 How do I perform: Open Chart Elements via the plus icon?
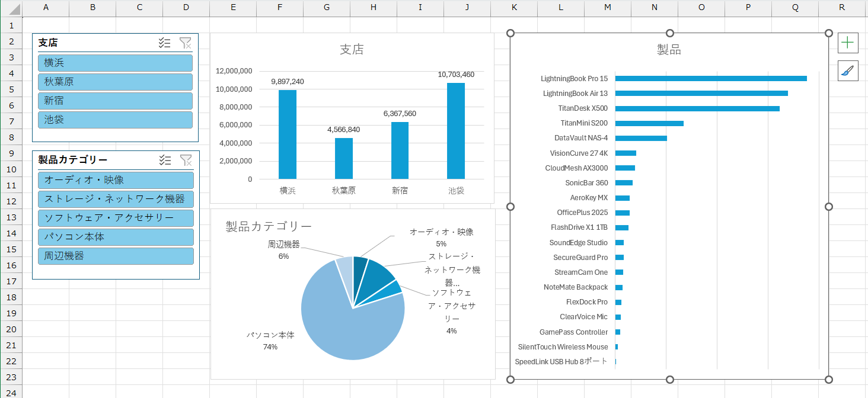pos(848,43)
